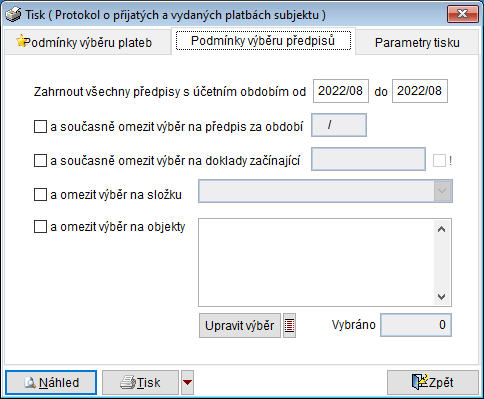The image size is (484, 399).
Task: Click the objects list scroll down arrow
Action: click(442, 296)
